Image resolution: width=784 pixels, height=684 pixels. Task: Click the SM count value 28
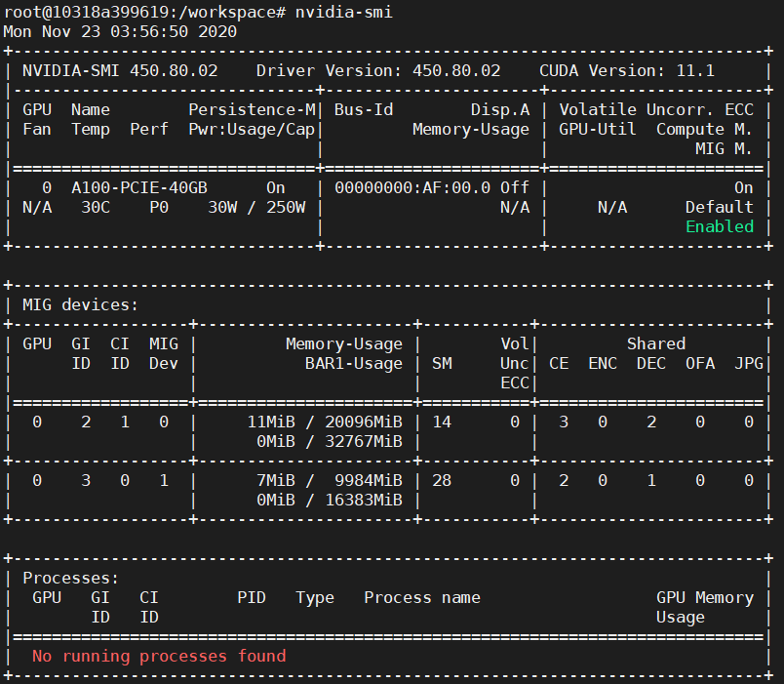click(x=442, y=480)
